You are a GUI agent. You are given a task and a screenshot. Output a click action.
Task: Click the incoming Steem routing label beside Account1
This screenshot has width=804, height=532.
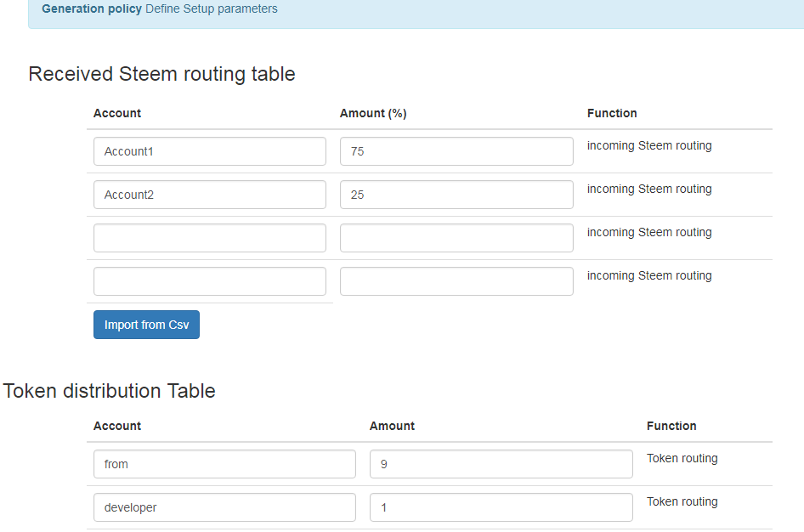pos(649,146)
